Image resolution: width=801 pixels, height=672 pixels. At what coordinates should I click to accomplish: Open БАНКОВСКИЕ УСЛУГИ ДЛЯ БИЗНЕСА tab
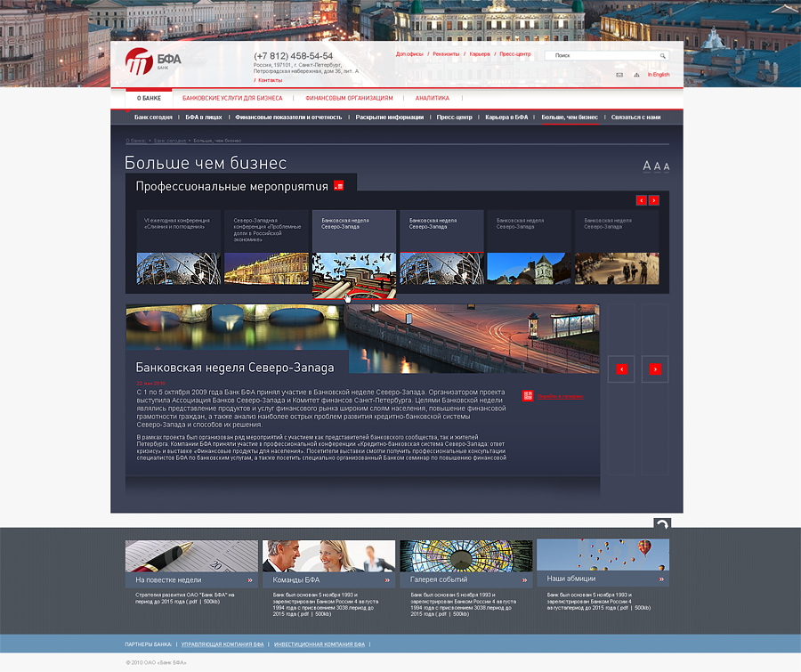point(232,98)
